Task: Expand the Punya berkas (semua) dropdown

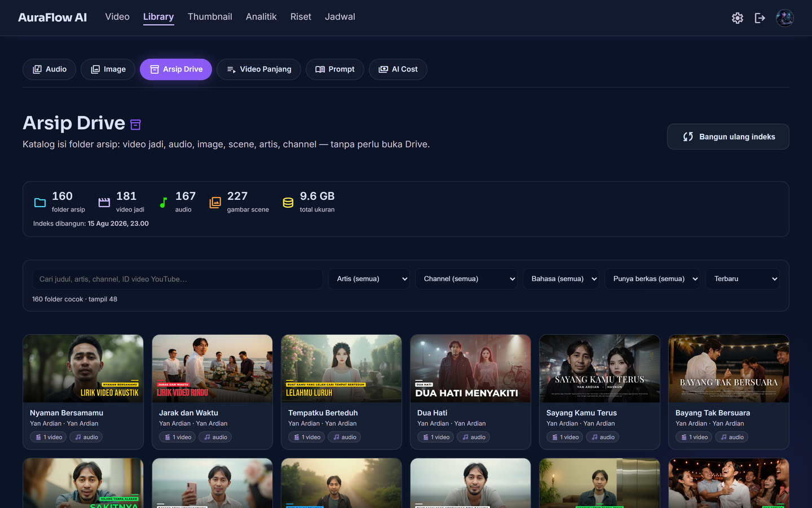Action: [652, 279]
